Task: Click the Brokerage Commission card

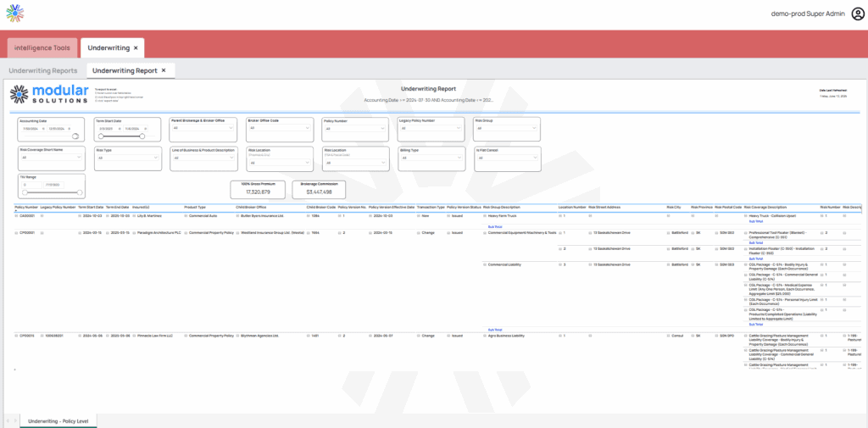Action: (319, 189)
